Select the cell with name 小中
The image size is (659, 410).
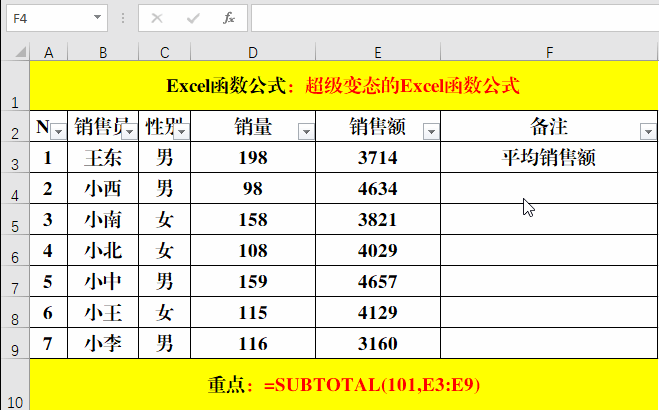[x=103, y=281]
